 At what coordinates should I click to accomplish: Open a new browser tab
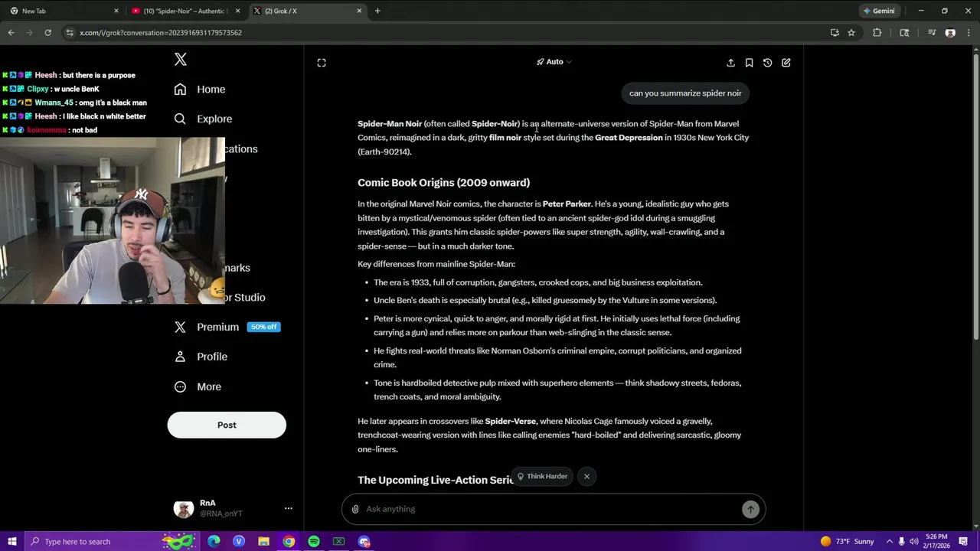(x=377, y=11)
